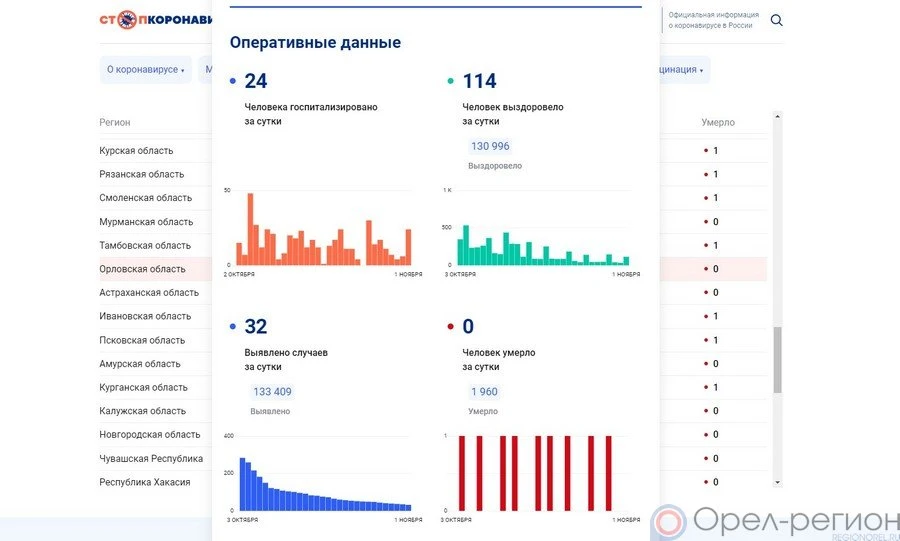Click the Stopcoronavirus site logo
This screenshot has height=541, width=900.
[x=155, y=20]
